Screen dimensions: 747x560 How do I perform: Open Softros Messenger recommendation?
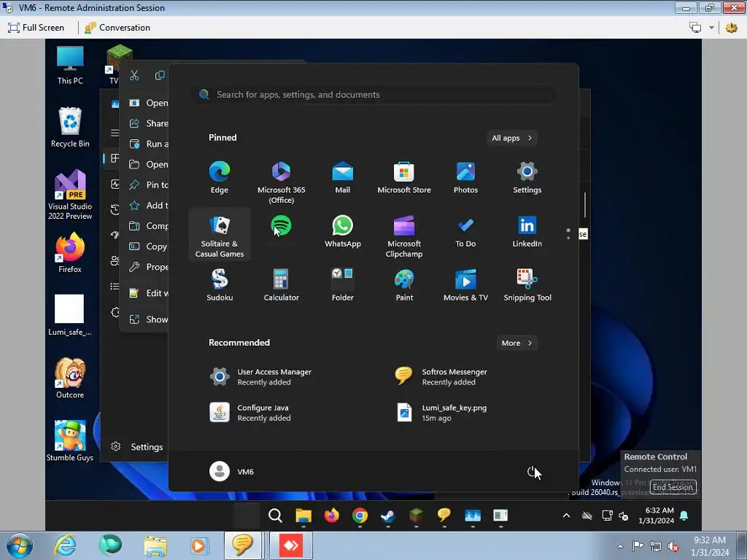point(441,377)
